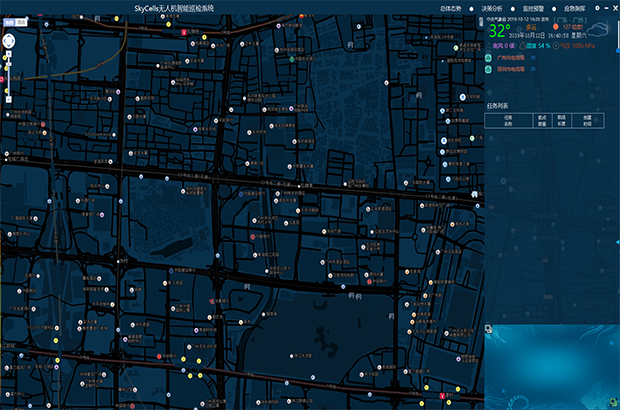Click the drone video preview thumbnail
The width and height of the screenshot is (620, 410).
coord(550,366)
